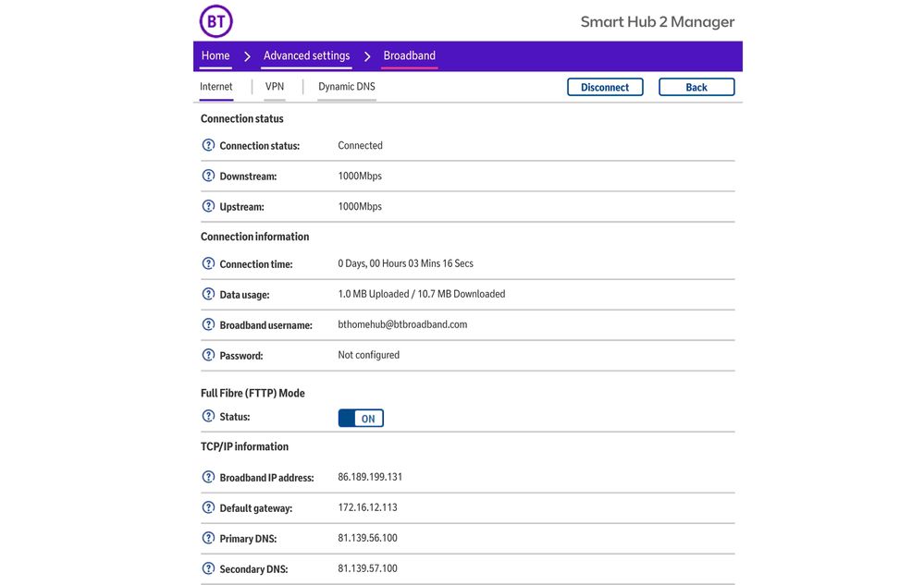The width and height of the screenshot is (924, 585).
Task: Click the Password help icon
Action: click(x=208, y=355)
